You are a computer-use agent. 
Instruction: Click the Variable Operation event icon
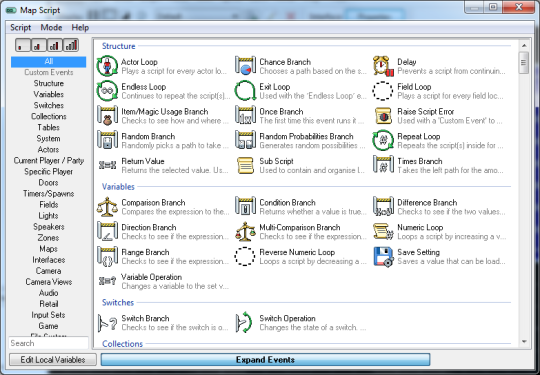tap(107, 281)
